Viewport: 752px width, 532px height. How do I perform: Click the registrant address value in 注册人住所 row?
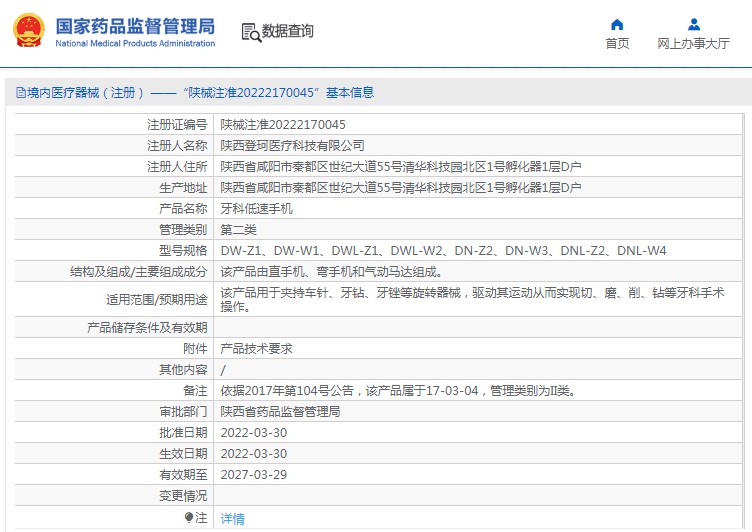point(401,166)
